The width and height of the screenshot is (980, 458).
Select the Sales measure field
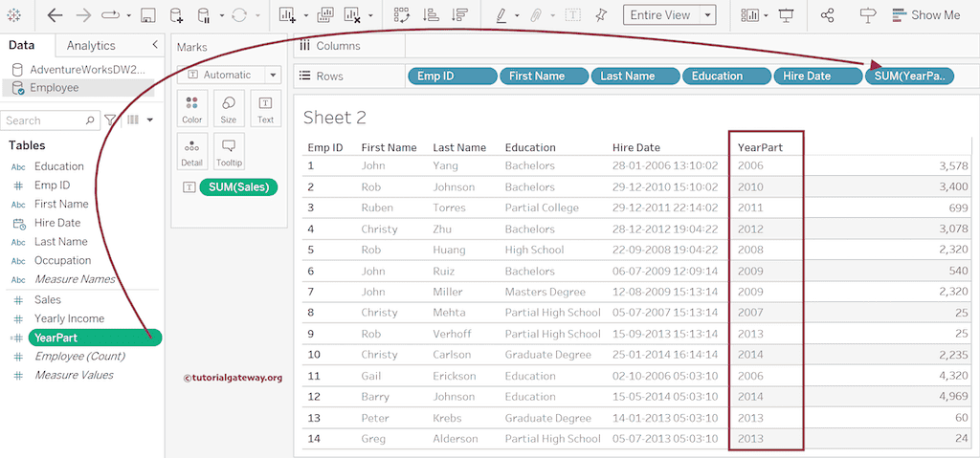pos(48,299)
